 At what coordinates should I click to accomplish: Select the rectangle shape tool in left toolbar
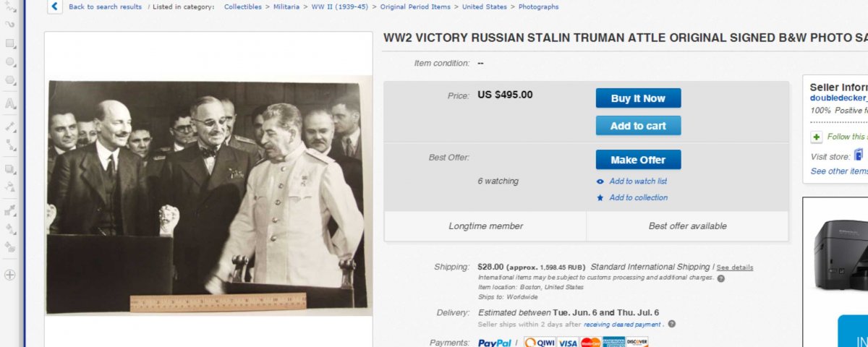pos(10,43)
